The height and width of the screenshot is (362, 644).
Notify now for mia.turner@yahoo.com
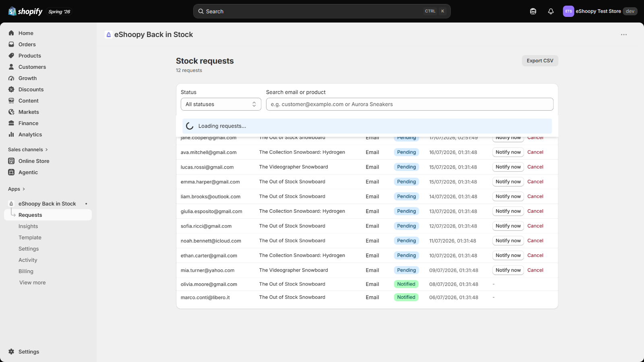coord(508,270)
